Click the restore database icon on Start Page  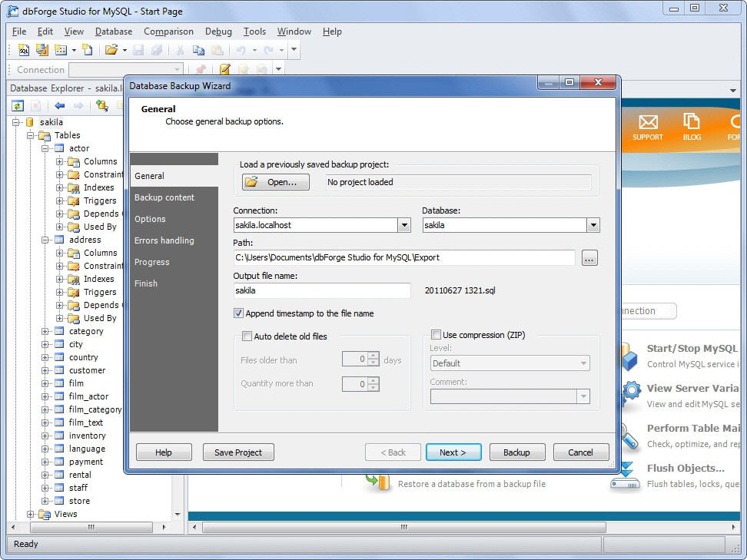(377, 482)
